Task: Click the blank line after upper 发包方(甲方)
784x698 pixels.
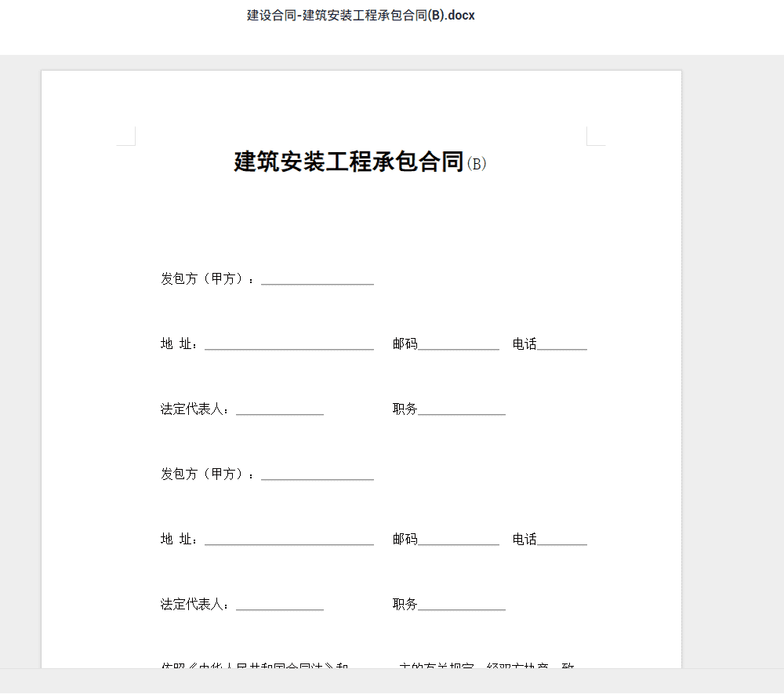Action: click(x=318, y=283)
